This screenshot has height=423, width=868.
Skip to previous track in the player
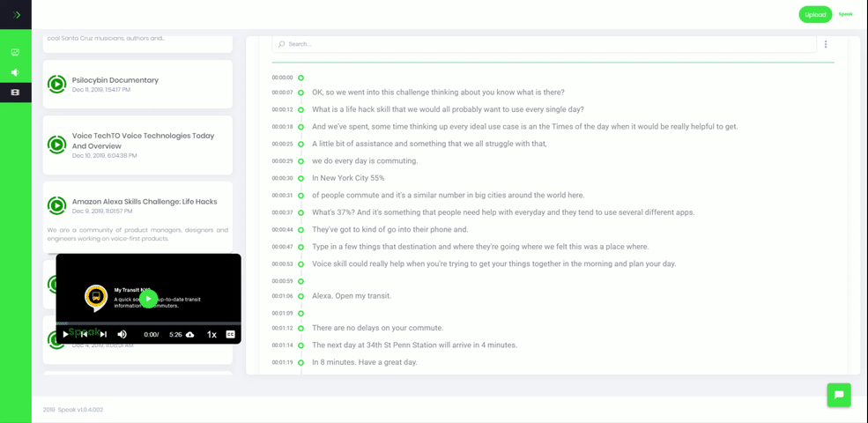(x=84, y=334)
